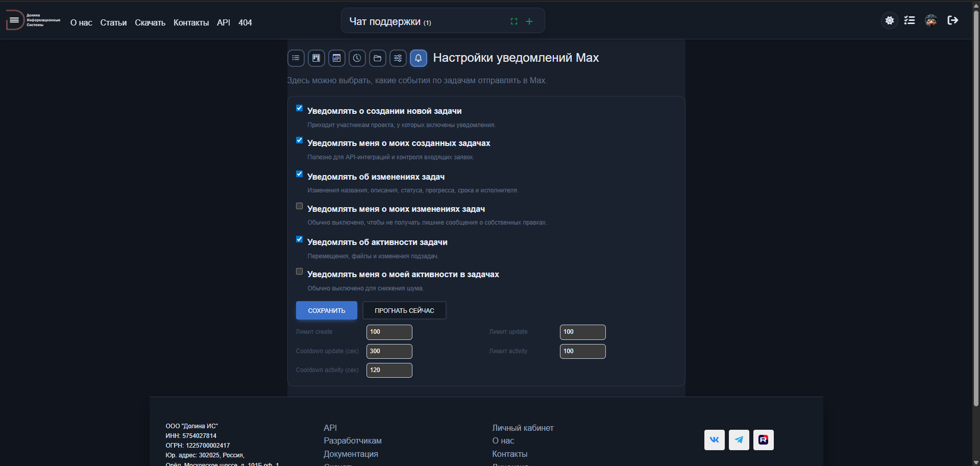Image resolution: width=980 pixels, height=466 pixels.
Task: Open the footer 'Разработчикам' link
Action: click(x=353, y=440)
